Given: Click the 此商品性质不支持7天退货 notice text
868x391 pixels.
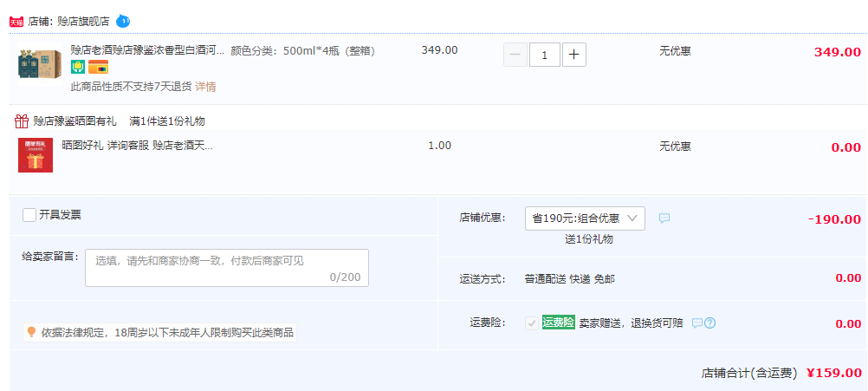Looking at the screenshot, I should [131, 87].
